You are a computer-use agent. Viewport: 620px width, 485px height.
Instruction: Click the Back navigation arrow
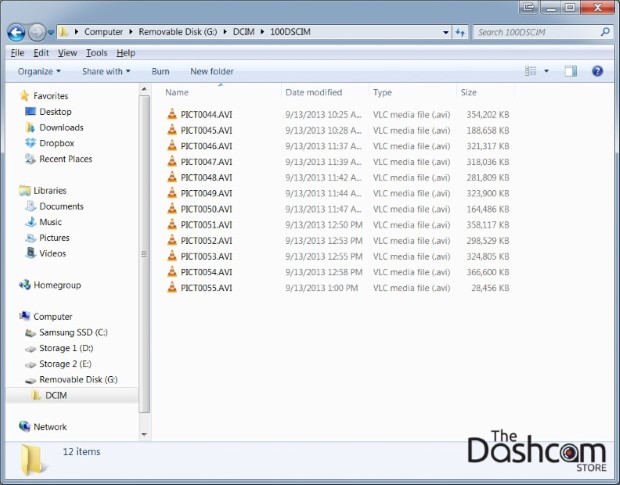pyautogui.click(x=16, y=32)
